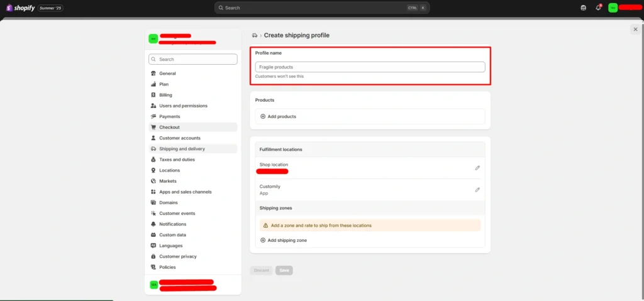
Task: Open Billing settings
Action: pos(193,95)
